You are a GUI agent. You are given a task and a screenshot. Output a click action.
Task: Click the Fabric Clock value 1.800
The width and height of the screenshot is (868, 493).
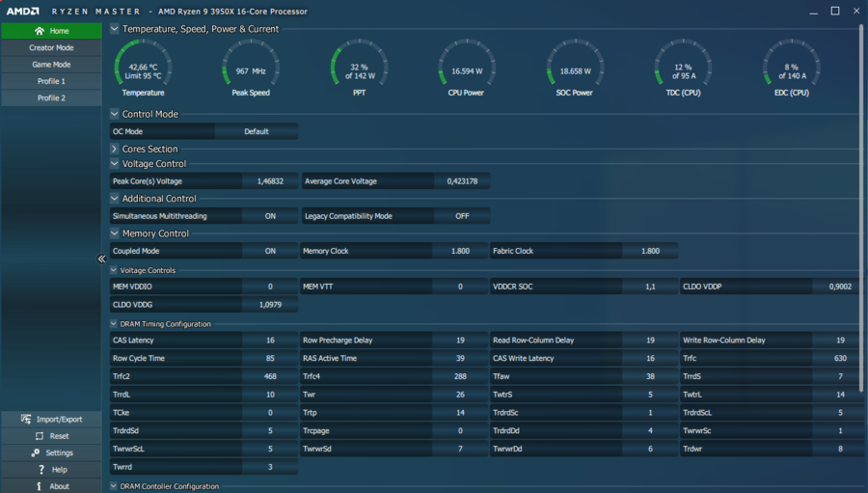click(x=650, y=251)
